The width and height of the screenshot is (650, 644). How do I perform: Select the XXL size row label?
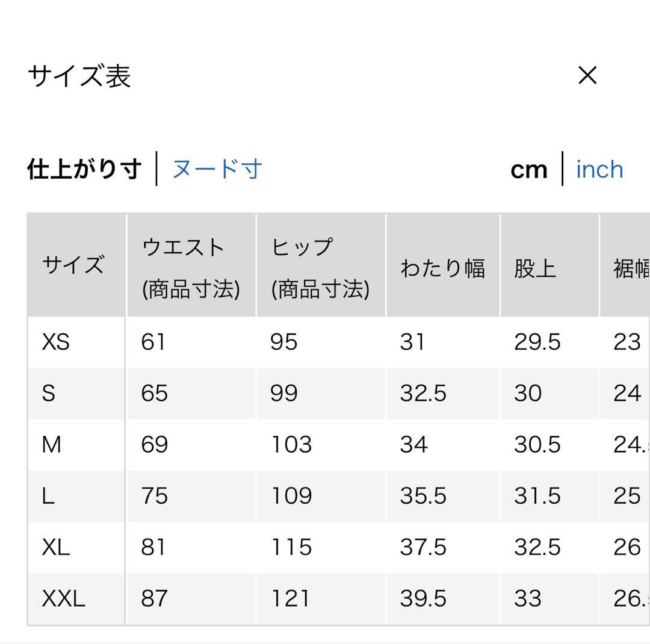(63, 599)
